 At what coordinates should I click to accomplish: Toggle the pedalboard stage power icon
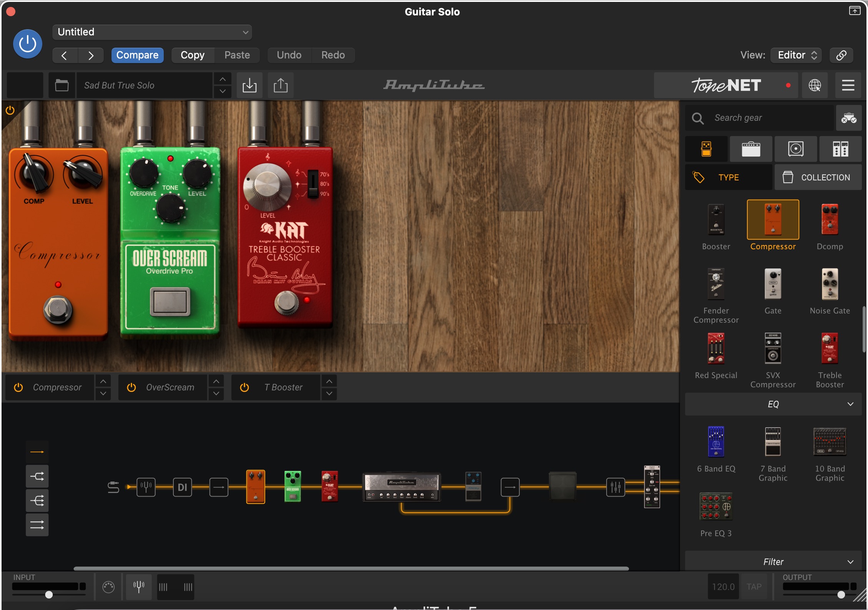(x=10, y=111)
